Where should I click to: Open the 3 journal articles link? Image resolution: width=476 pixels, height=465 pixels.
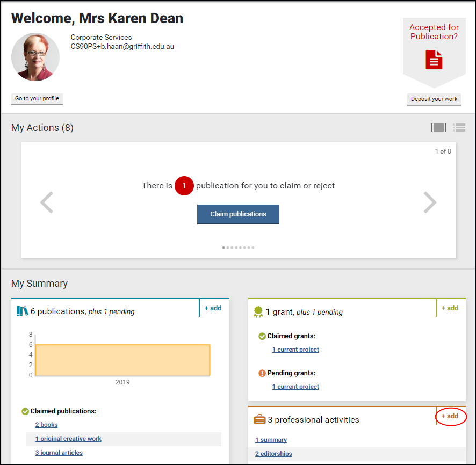(59, 453)
